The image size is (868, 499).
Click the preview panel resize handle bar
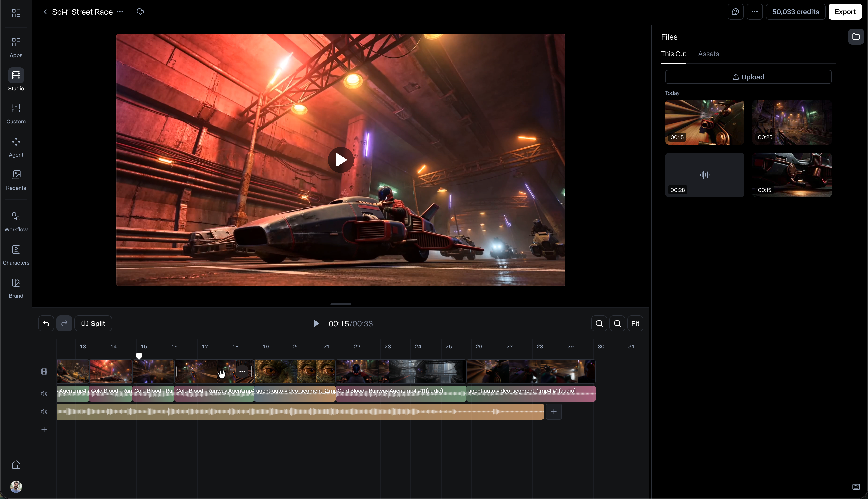tap(340, 304)
